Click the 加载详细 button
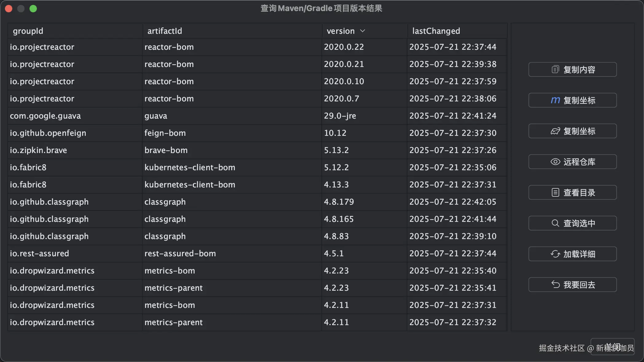 [572, 254]
